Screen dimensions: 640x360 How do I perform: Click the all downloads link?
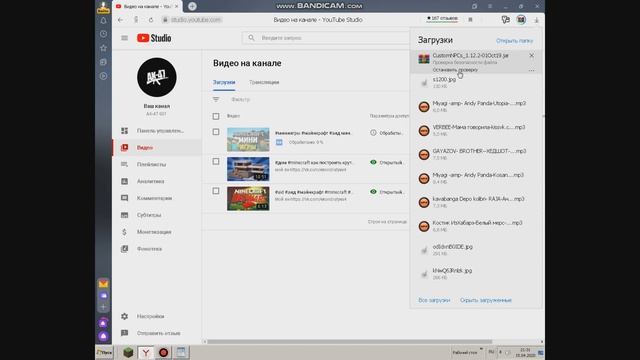[434, 300]
